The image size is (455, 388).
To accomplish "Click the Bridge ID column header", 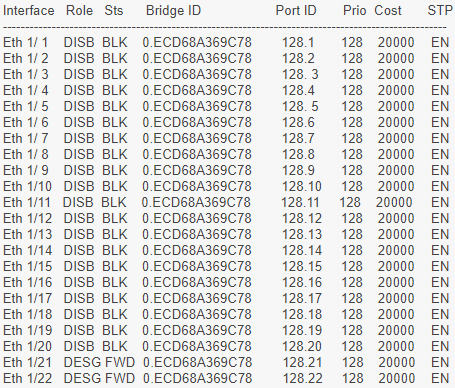I will point(173,11).
